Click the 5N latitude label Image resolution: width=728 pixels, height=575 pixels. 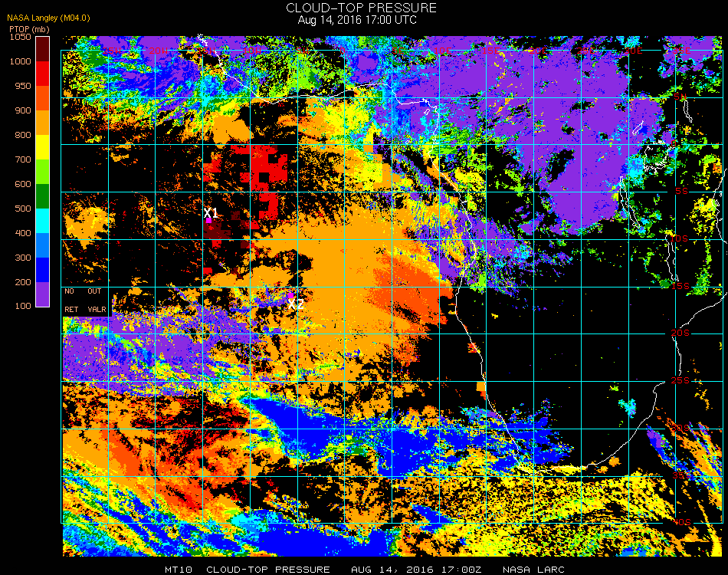pos(680,97)
